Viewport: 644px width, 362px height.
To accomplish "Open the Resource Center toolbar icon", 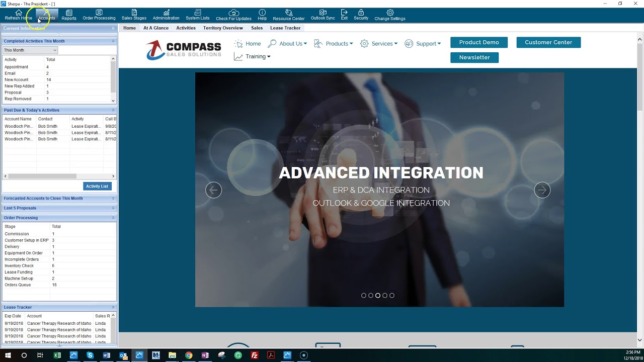I will 289,15.
